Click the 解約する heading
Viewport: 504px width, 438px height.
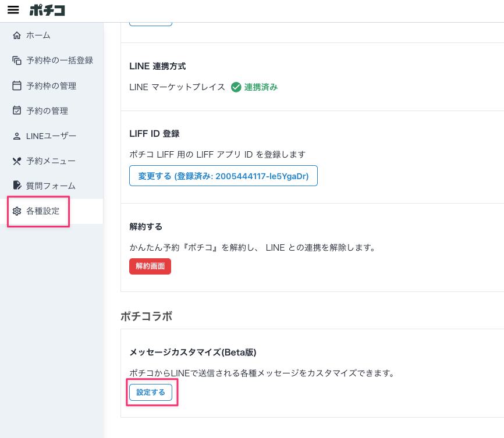point(145,227)
